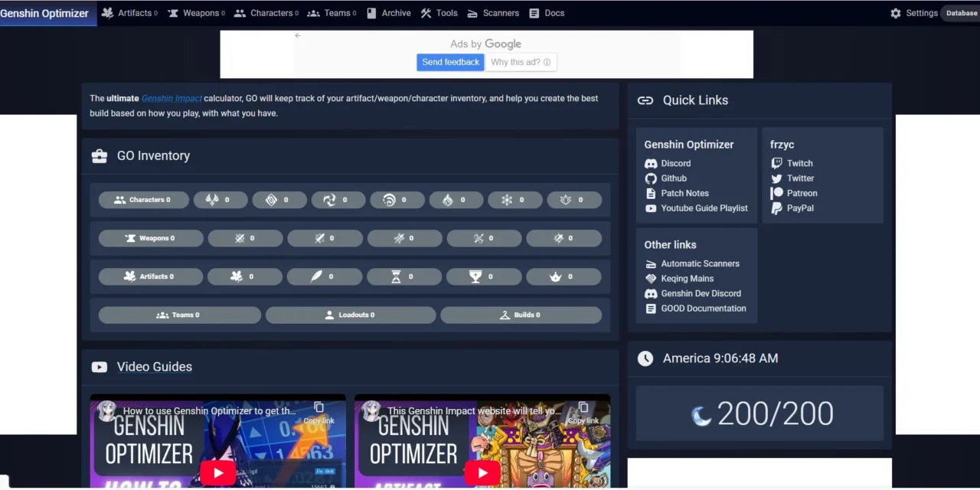Select the Geo element character chip
Viewport: 980px width, 490px height.
(279, 200)
